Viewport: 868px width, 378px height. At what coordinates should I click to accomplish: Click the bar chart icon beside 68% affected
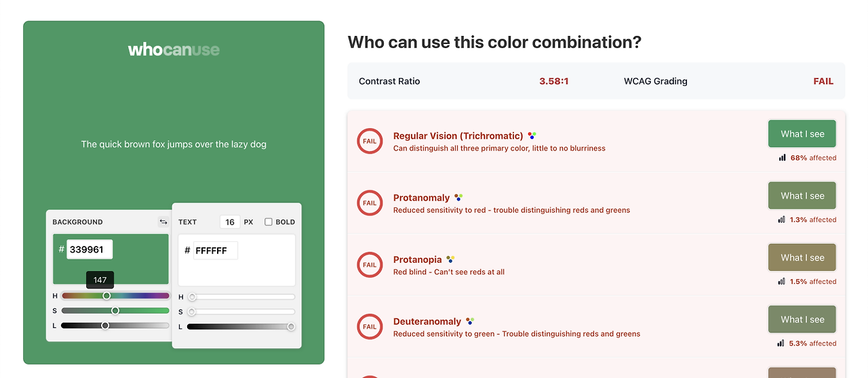(783, 158)
